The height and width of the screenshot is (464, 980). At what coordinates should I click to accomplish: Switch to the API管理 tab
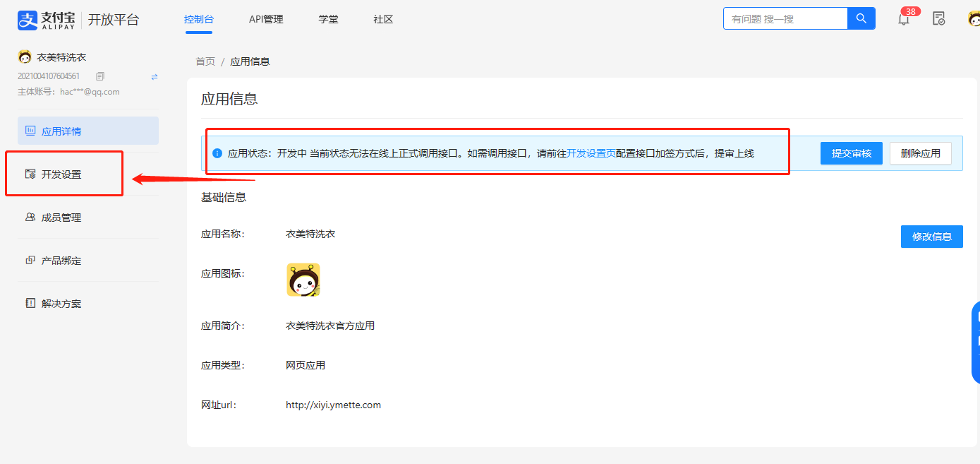coord(266,20)
